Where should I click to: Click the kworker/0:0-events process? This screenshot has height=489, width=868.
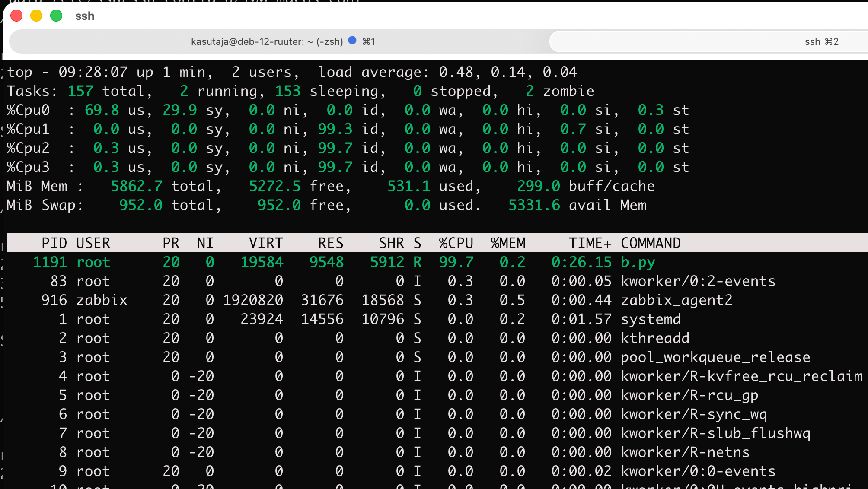tap(698, 471)
